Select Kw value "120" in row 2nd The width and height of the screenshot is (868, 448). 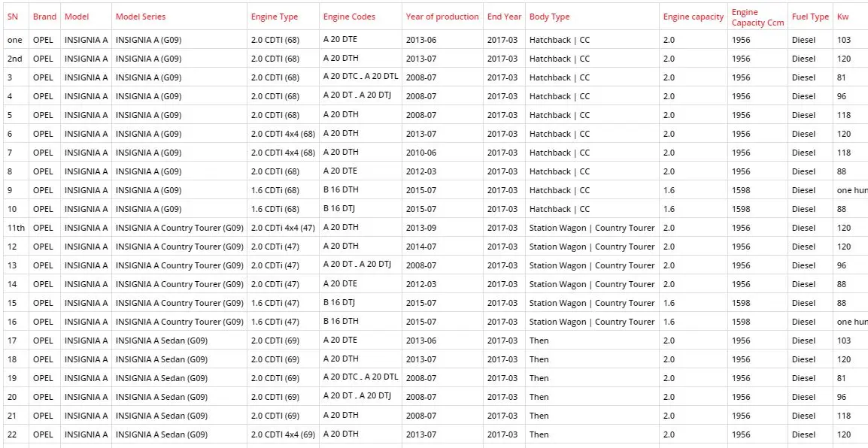click(x=844, y=59)
